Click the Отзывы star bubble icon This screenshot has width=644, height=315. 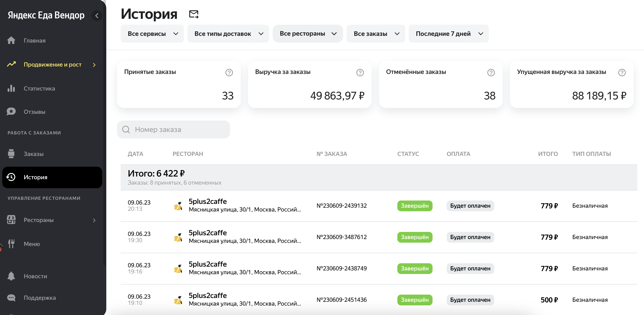coord(11,112)
